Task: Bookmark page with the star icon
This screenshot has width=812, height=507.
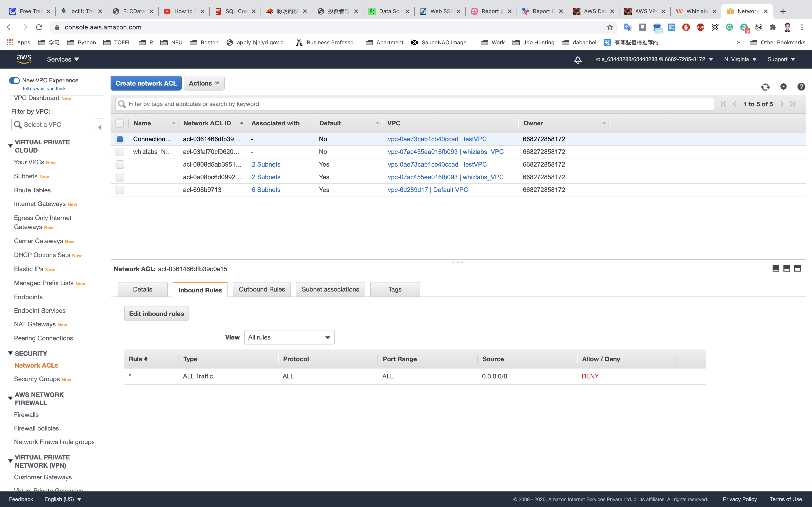Action: click(x=610, y=27)
